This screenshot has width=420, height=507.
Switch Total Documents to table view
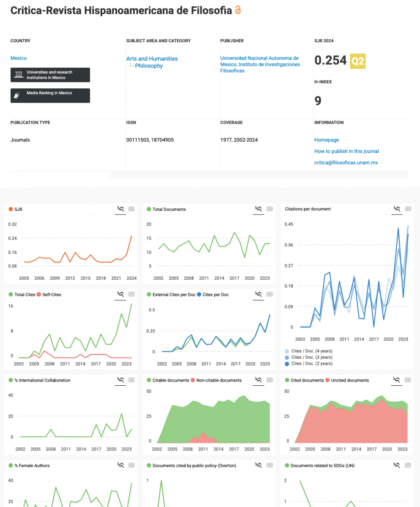click(270, 209)
